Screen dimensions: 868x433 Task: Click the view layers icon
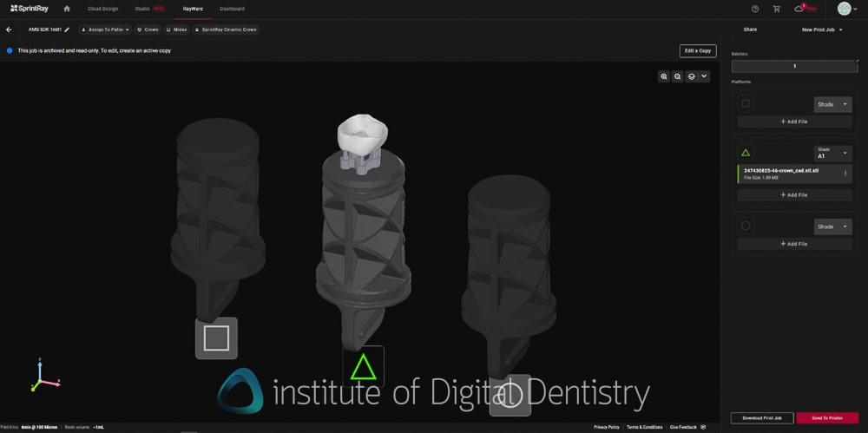691,77
